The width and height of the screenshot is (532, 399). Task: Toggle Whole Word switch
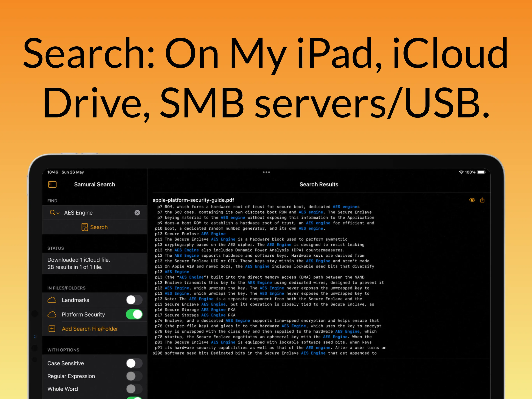point(134,389)
